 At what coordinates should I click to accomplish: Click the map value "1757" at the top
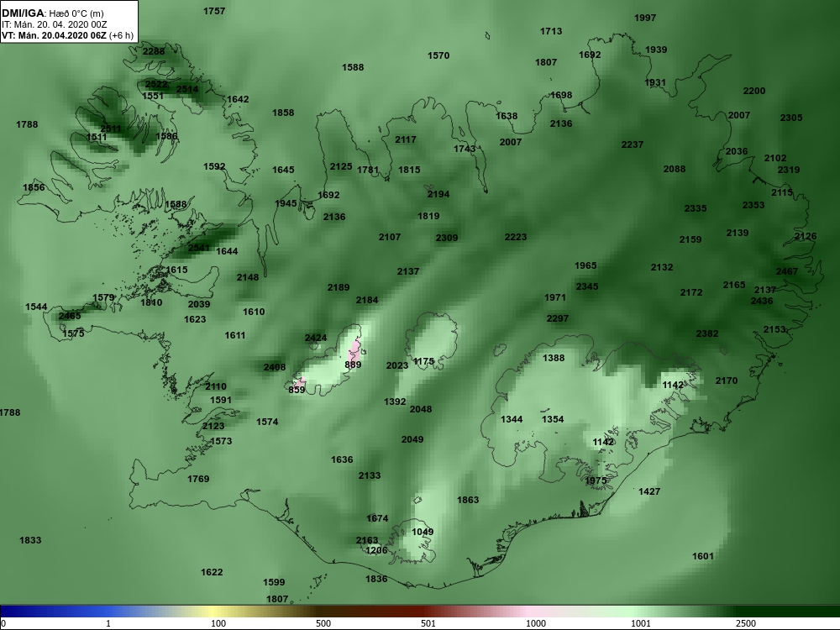[213, 11]
